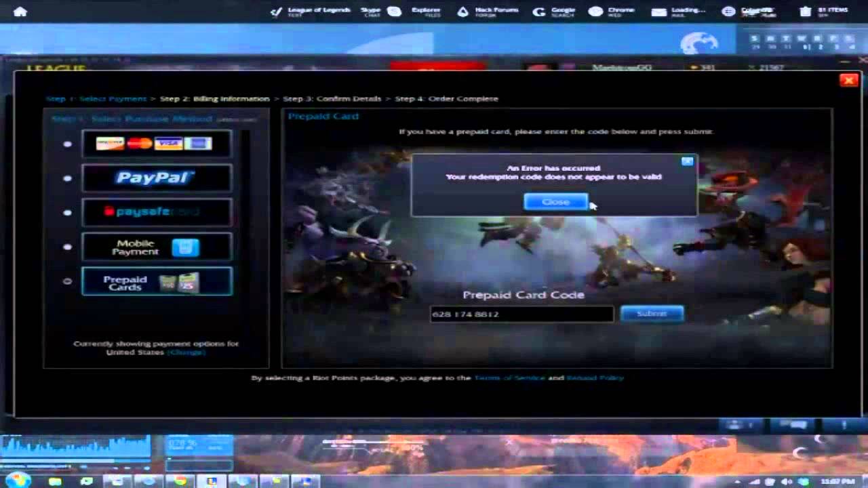Open the Terms of Service link
This screenshot has height=488, width=868.
[509, 378]
